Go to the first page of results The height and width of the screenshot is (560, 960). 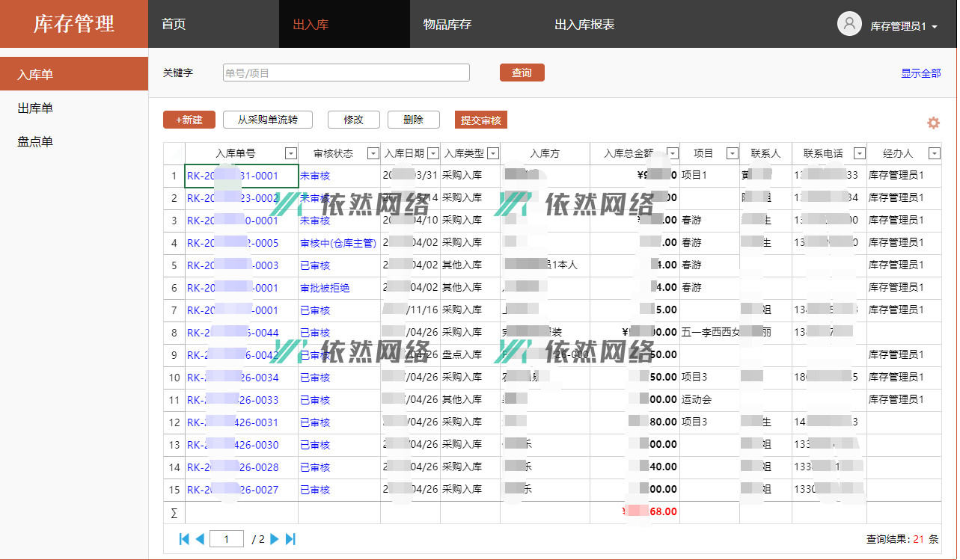(x=184, y=539)
